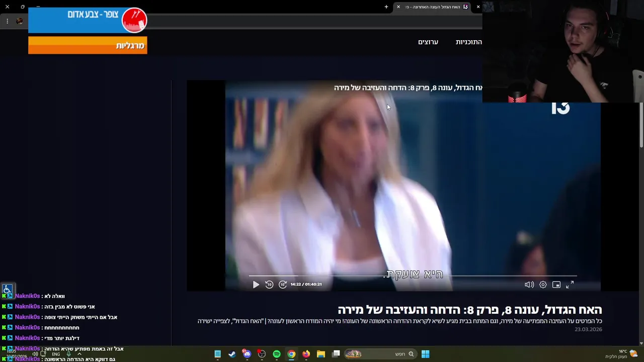Open Steam from taskbar
This screenshot has width=644, height=362.
click(x=232, y=354)
